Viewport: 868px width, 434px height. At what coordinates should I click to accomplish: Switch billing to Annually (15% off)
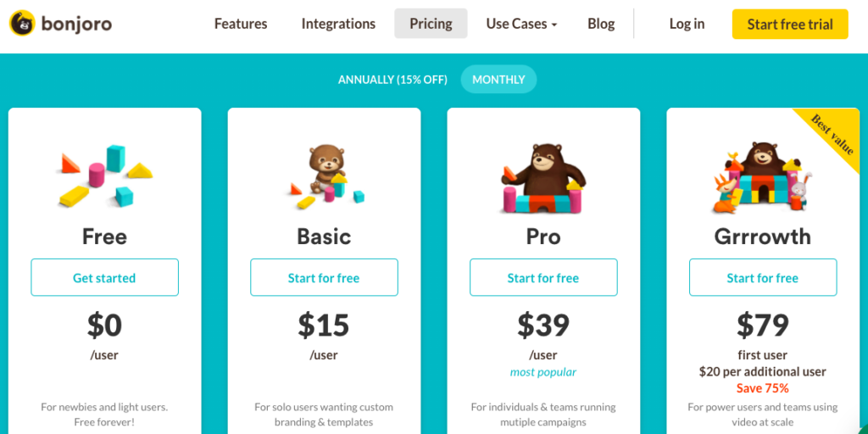pos(392,79)
